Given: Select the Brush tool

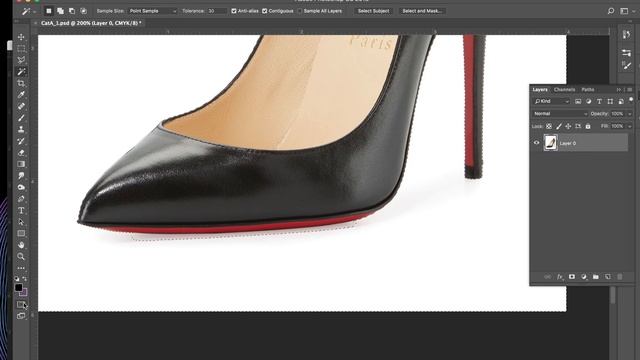Looking at the screenshot, I should coord(21,118).
